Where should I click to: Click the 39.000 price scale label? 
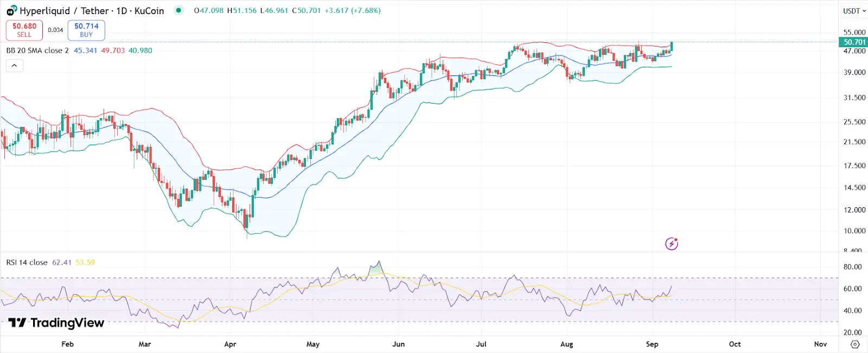click(x=854, y=72)
